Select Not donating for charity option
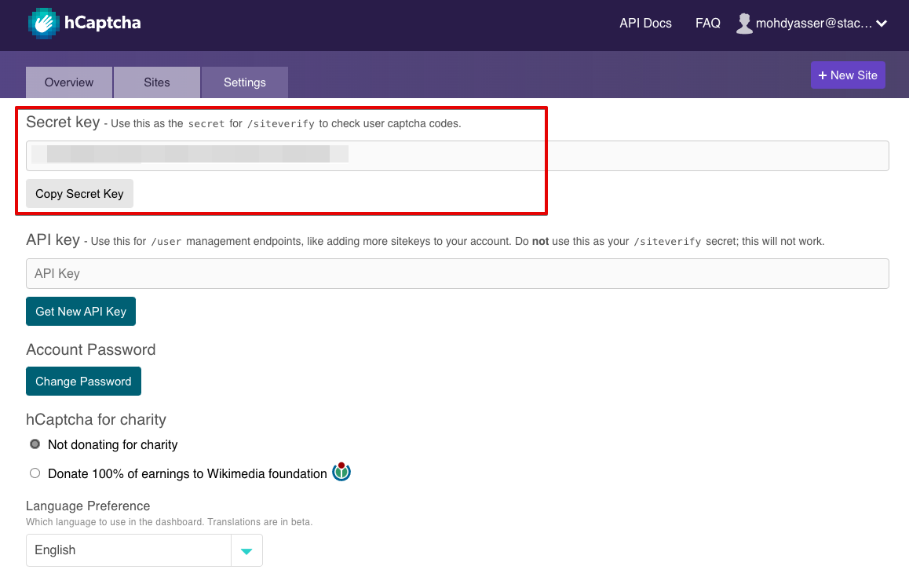Image resolution: width=909 pixels, height=588 pixels. (x=35, y=444)
